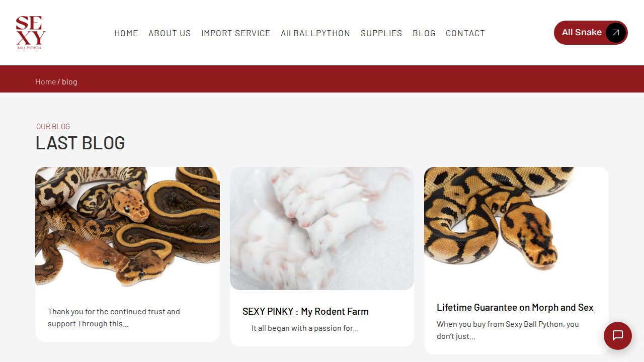Open the multiple ball pythons blog image

tap(127, 227)
